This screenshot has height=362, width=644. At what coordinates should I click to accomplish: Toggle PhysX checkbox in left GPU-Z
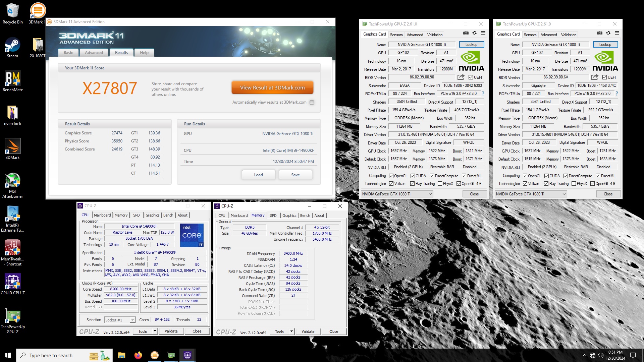click(440, 184)
